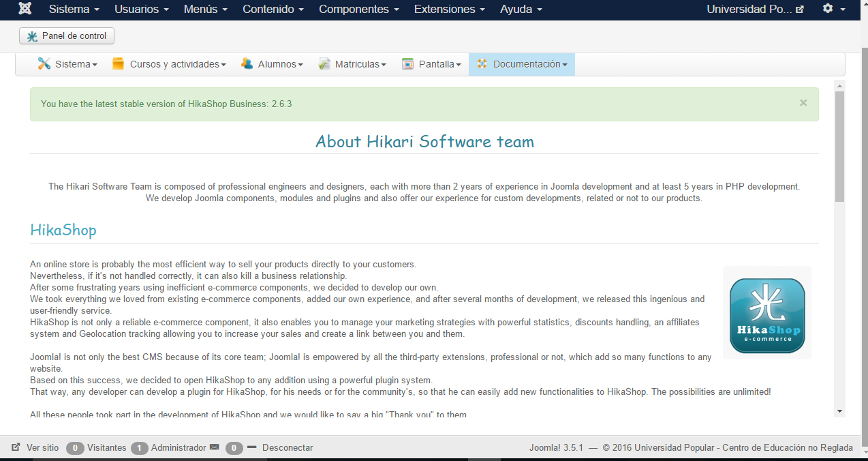
Task: Open the Ayuda menu
Action: (521, 10)
